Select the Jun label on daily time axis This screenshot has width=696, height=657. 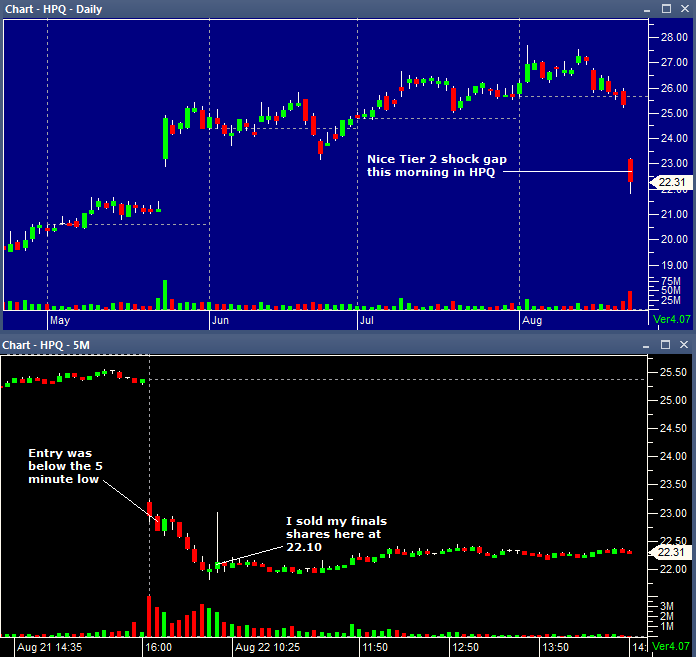pyautogui.click(x=220, y=320)
